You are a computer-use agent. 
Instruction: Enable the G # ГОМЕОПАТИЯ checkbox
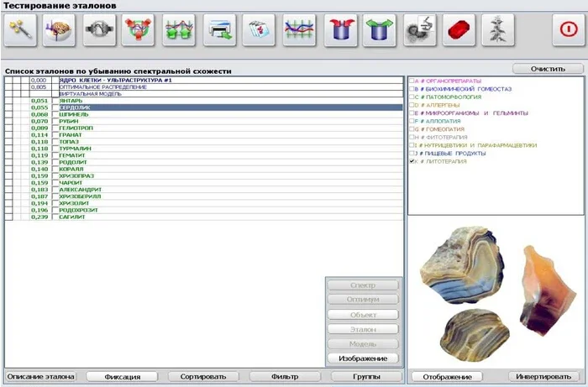(x=411, y=129)
